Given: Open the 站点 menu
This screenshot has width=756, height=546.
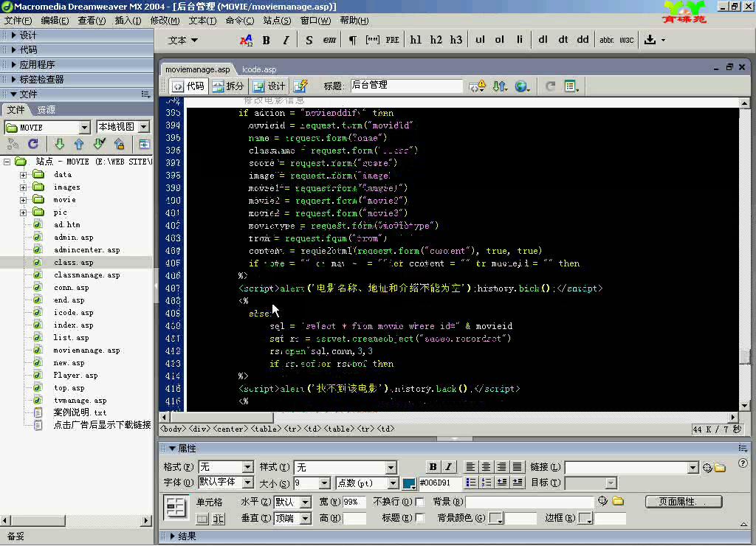Looking at the screenshot, I should [x=278, y=20].
